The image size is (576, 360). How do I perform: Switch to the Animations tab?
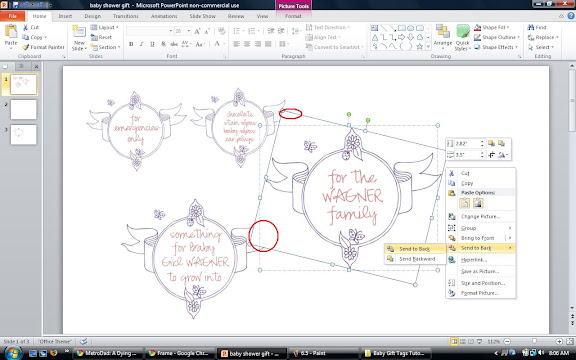(164, 16)
